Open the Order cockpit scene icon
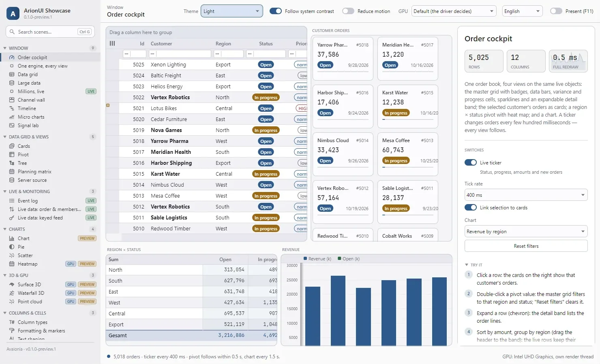This screenshot has height=364, width=600. pos(12,57)
